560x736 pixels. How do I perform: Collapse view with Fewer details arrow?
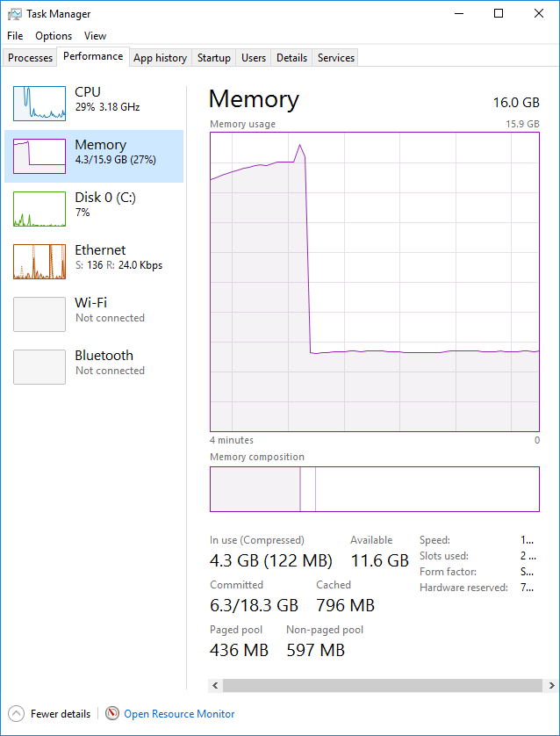coord(17,714)
